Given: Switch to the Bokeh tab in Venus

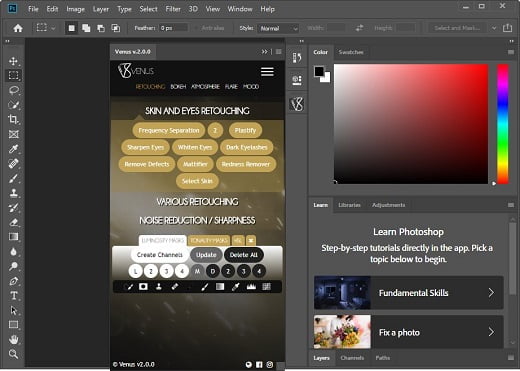Looking at the screenshot, I should (x=178, y=87).
